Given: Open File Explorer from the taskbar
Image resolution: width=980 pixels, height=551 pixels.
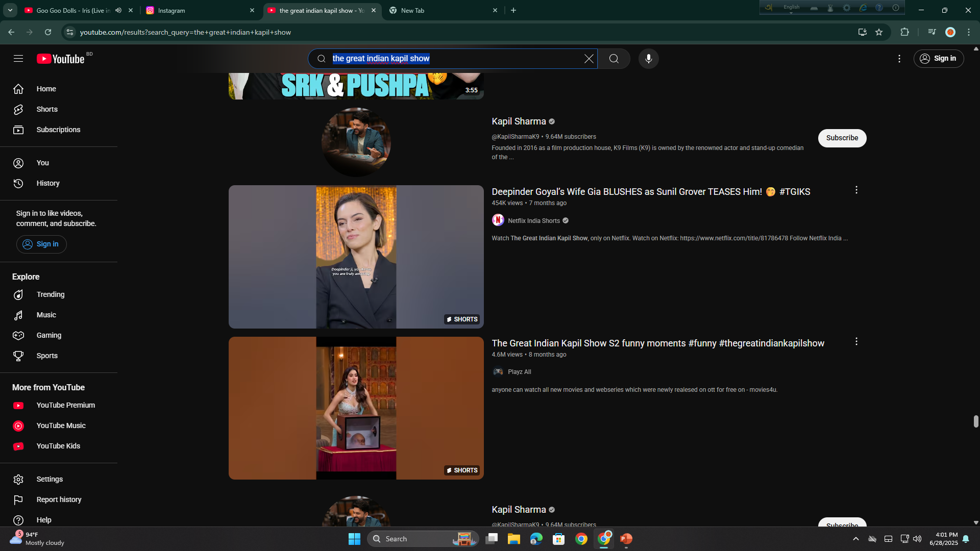Looking at the screenshot, I should tap(513, 539).
